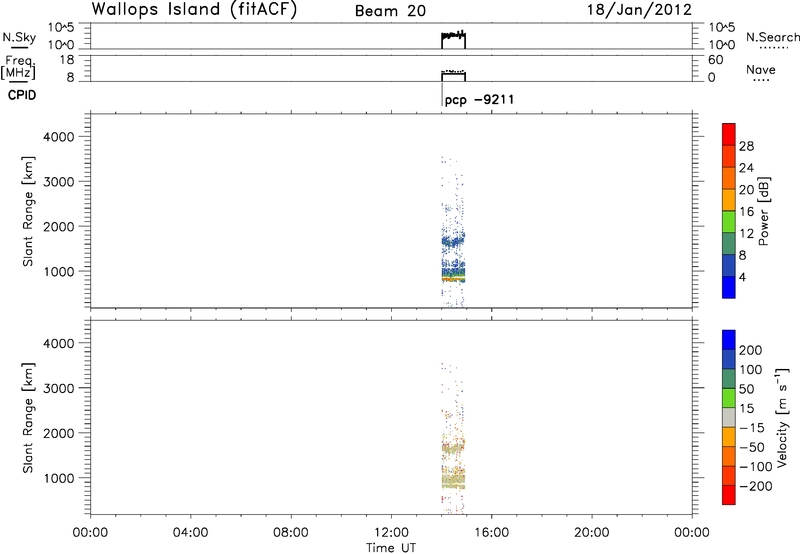Click the '60' right-axis label of frequency panel
This screenshot has height=554, width=800.
716,60
